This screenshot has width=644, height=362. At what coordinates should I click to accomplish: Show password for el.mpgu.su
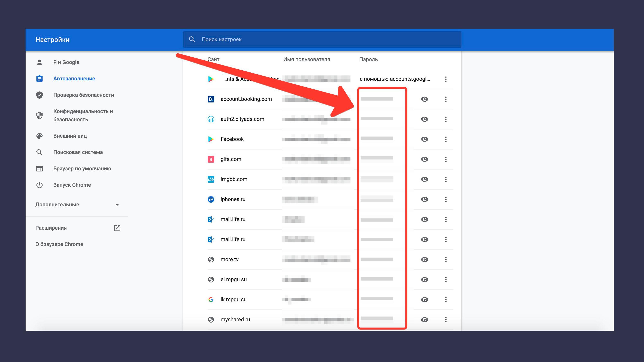point(424,279)
